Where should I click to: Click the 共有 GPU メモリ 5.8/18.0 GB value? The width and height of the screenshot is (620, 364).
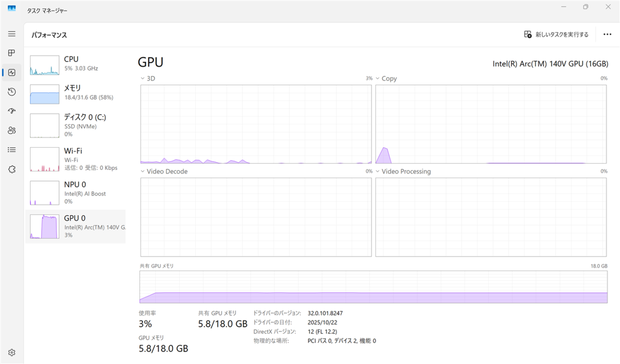coord(223,324)
